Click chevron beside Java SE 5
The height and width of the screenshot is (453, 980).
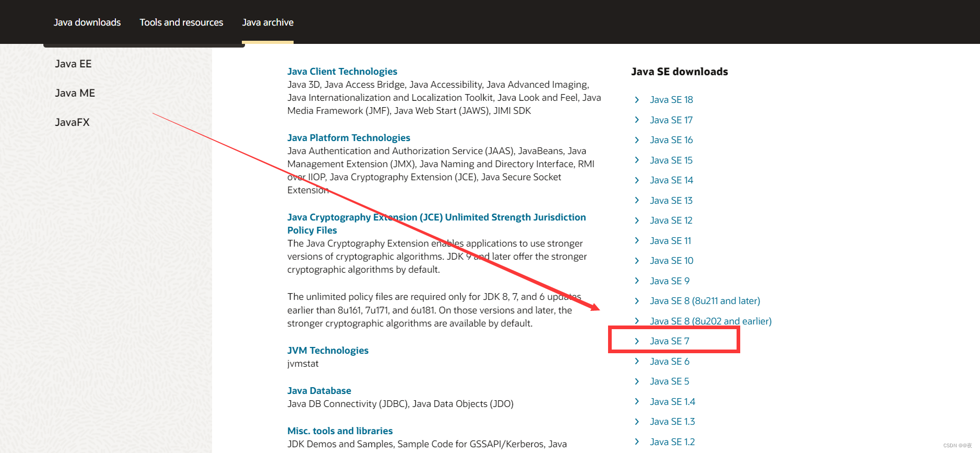[637, 381]
